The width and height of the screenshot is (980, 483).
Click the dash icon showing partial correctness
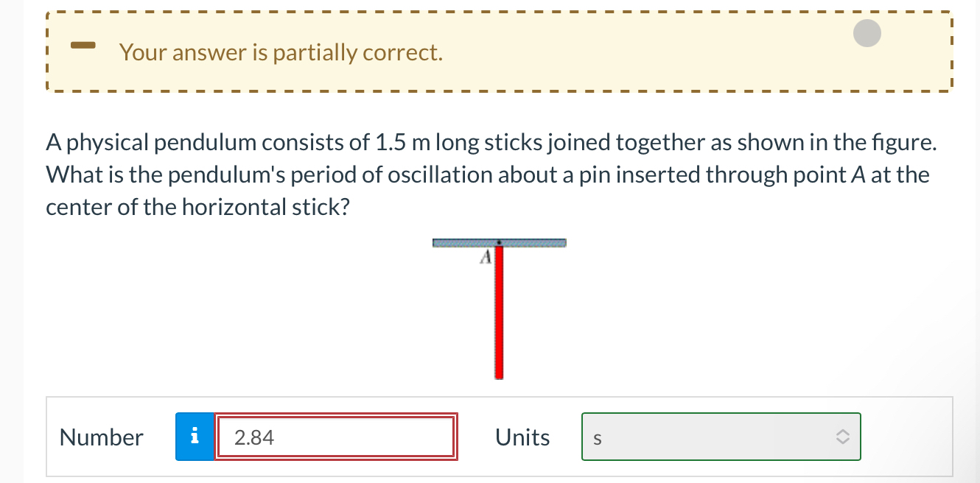83,45
